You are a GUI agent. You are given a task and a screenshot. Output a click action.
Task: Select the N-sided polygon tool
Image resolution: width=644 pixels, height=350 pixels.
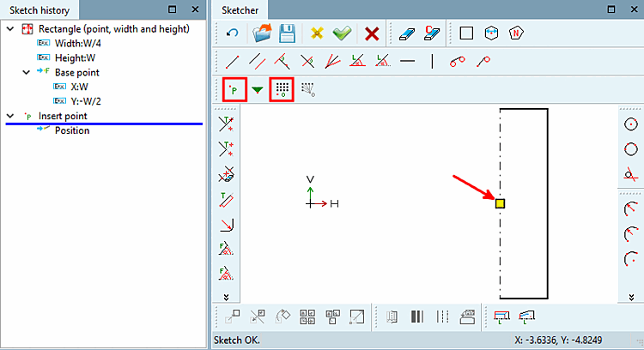tap(516, 33)
